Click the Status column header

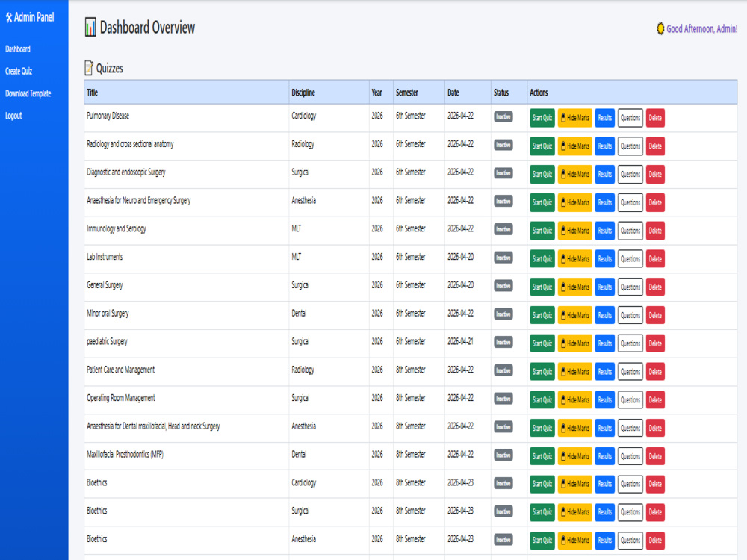tap(509, 93)
